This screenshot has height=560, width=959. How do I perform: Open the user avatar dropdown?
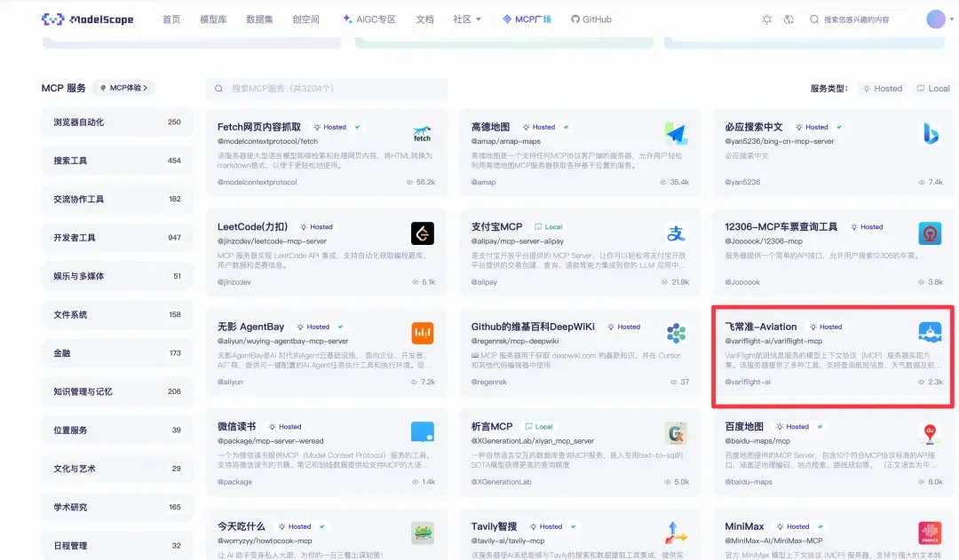pos(936,18)
